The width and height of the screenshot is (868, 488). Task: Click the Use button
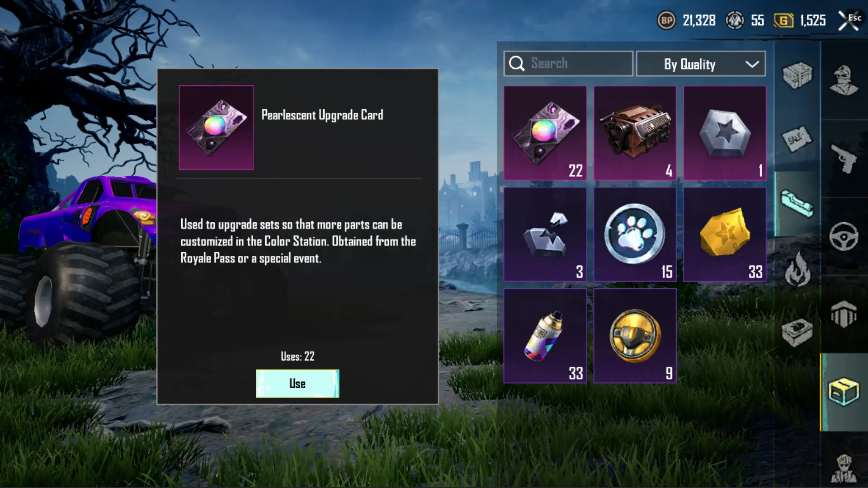point(297,384)
